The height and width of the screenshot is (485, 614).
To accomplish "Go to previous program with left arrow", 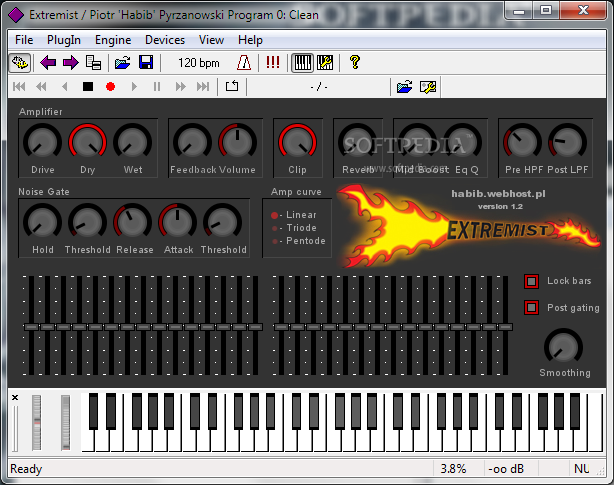I will 48,63.
